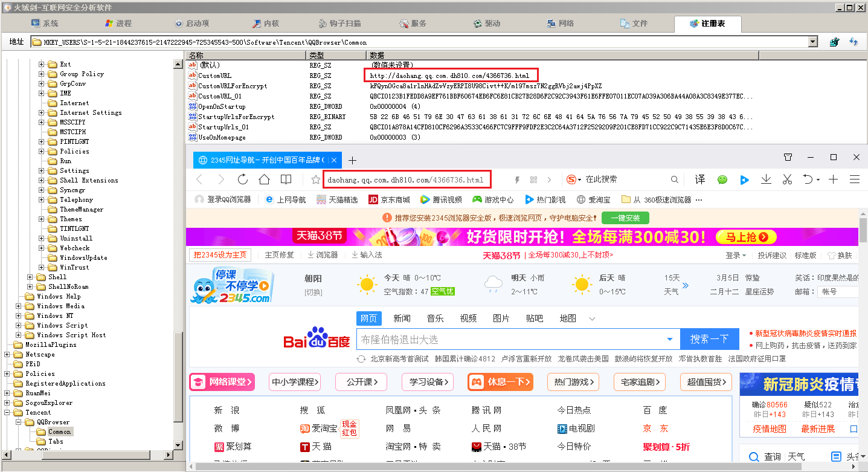The height and width of the screenshot is (472, 868).
Task: Open a new browser tab
Action: 353,160
